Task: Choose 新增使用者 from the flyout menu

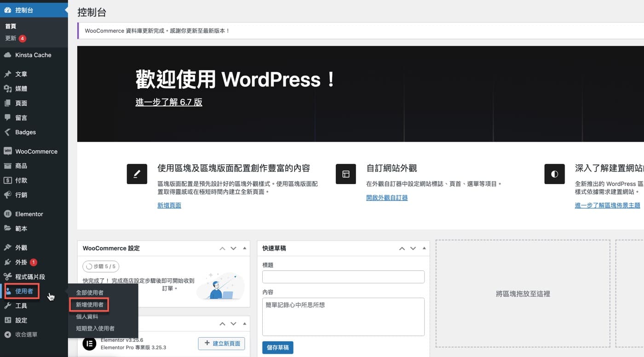Action: click(90, 305)
